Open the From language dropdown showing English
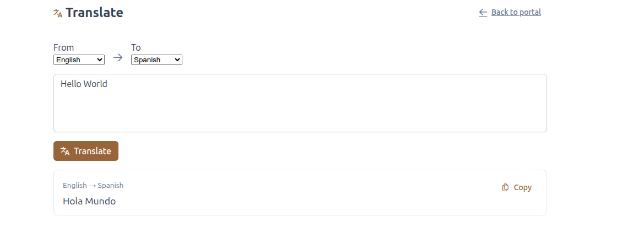Screen dimensions: 644x227 tap(79, 60)
